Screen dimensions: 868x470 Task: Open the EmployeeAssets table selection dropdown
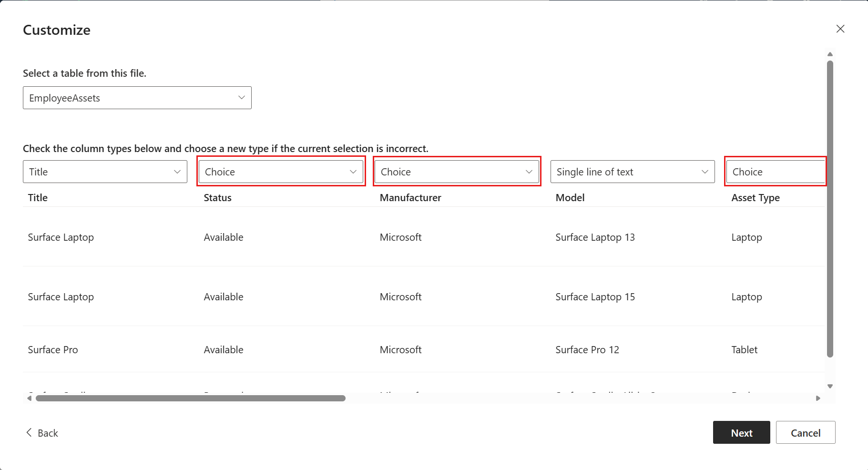(x=137, y=98)
